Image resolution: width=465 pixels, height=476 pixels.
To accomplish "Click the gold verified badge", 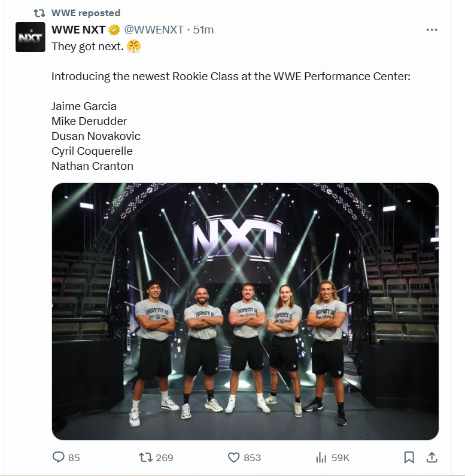I will (x=114, y=30).
